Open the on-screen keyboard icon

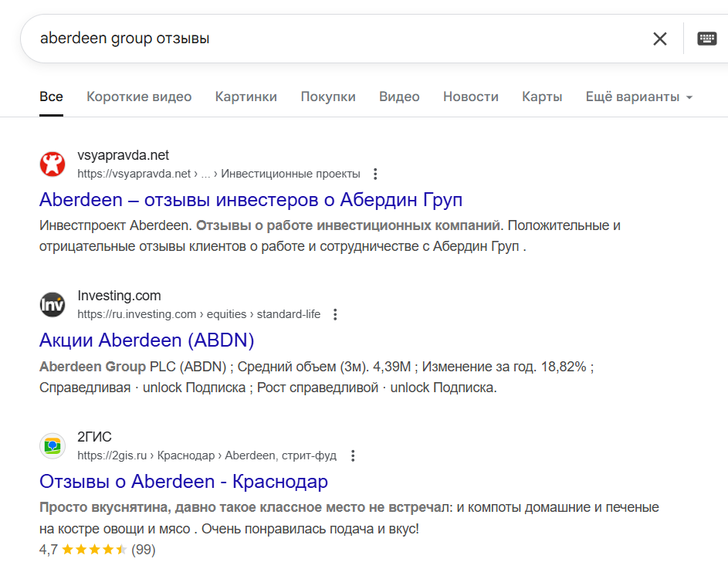point(706,39)
